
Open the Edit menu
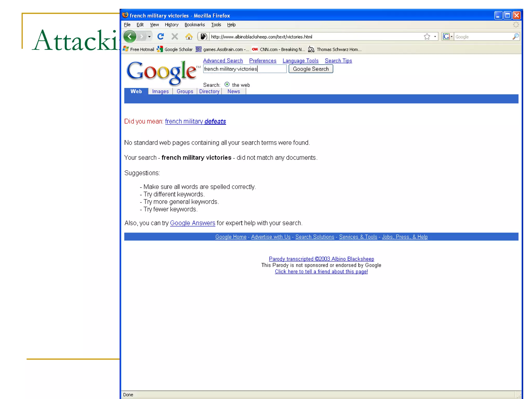(x=140, y=25)
